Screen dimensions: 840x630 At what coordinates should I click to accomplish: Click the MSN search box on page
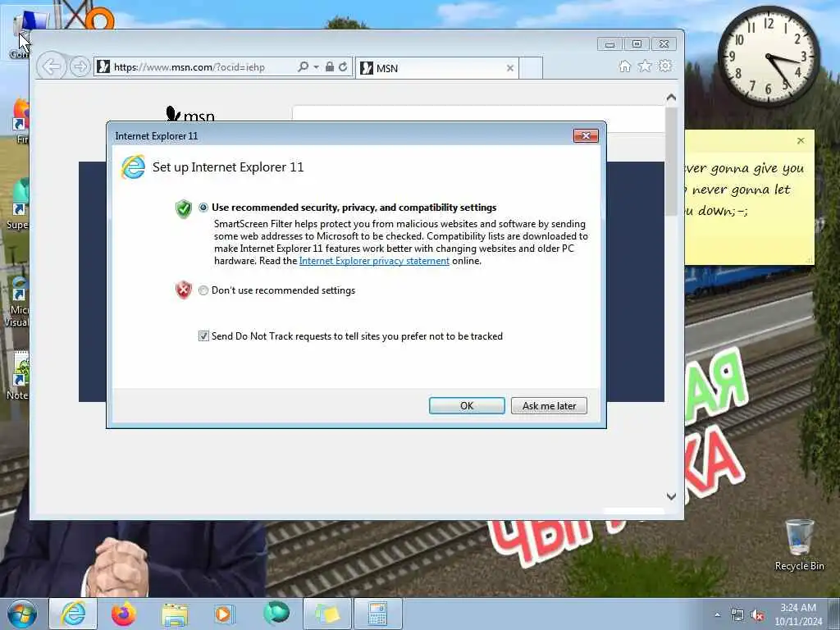[478, 113]
